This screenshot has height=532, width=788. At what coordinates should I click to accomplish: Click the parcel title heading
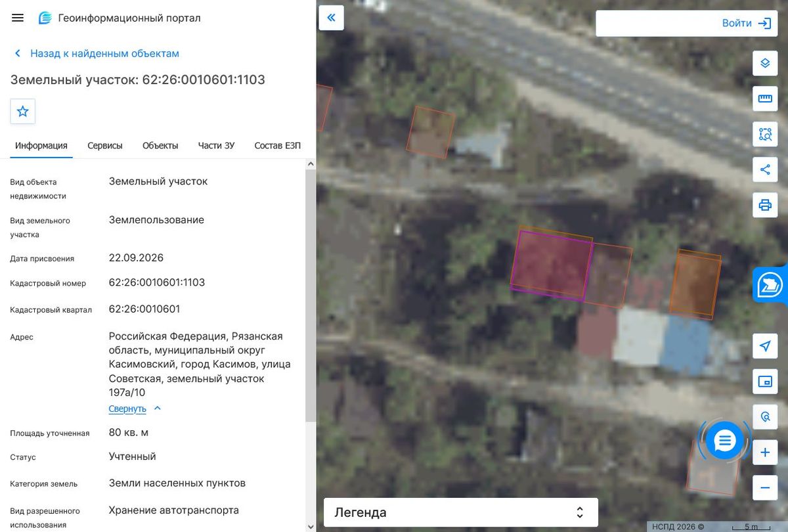click(138, 79)
